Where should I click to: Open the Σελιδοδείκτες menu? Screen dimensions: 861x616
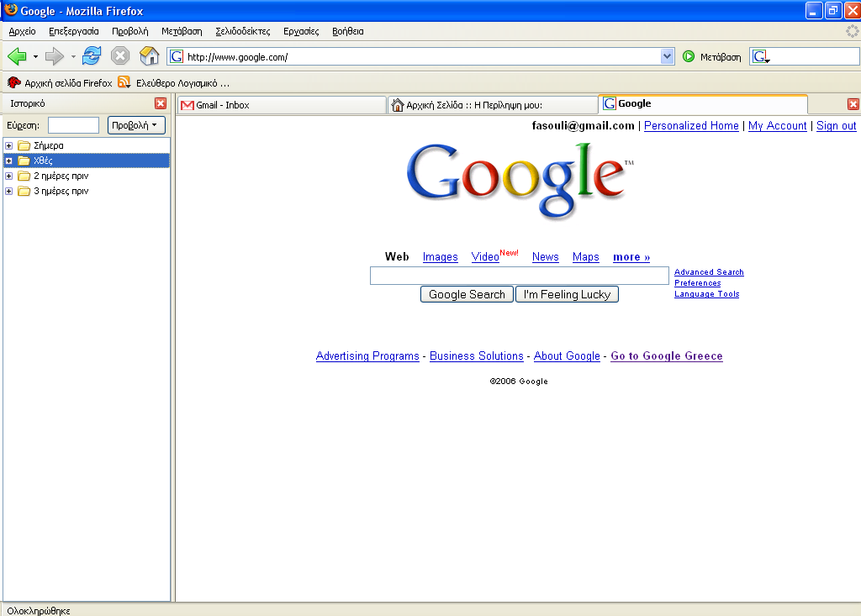243,31
